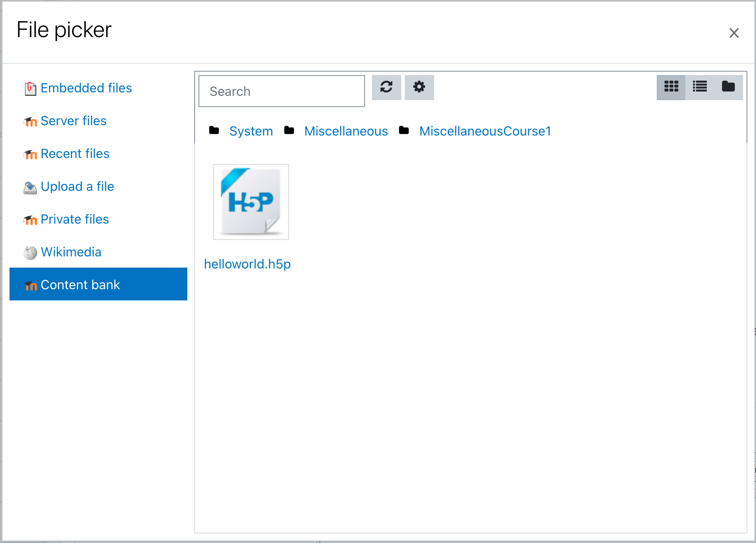This screenshot has width=756, height=543.
Task: Select the Content bank repository
Action: [x=98, y=284]
